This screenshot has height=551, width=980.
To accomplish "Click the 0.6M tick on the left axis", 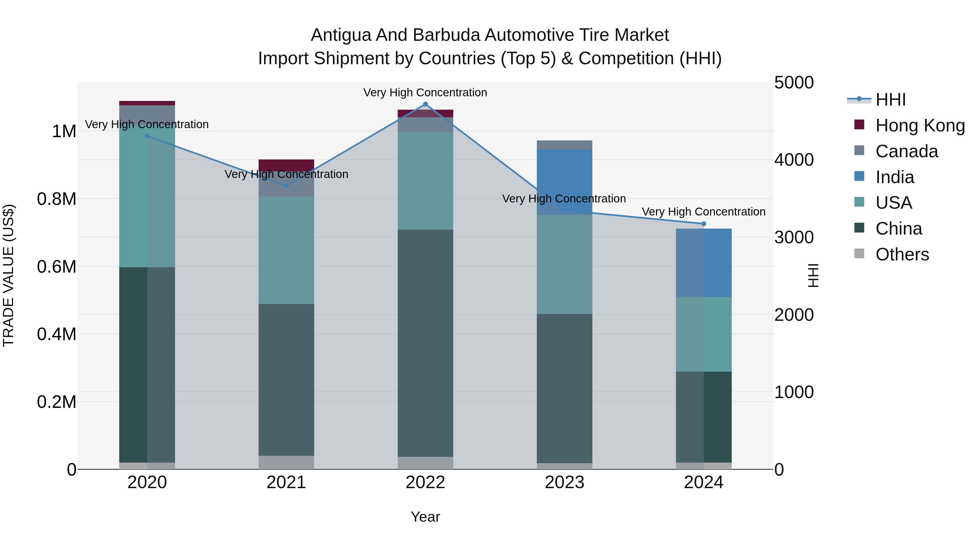I will pyautogui.click(x=57, y=267).
